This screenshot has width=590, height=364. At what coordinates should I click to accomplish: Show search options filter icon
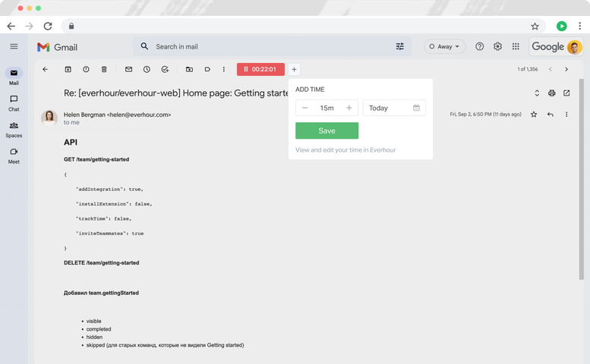(399, 46)
